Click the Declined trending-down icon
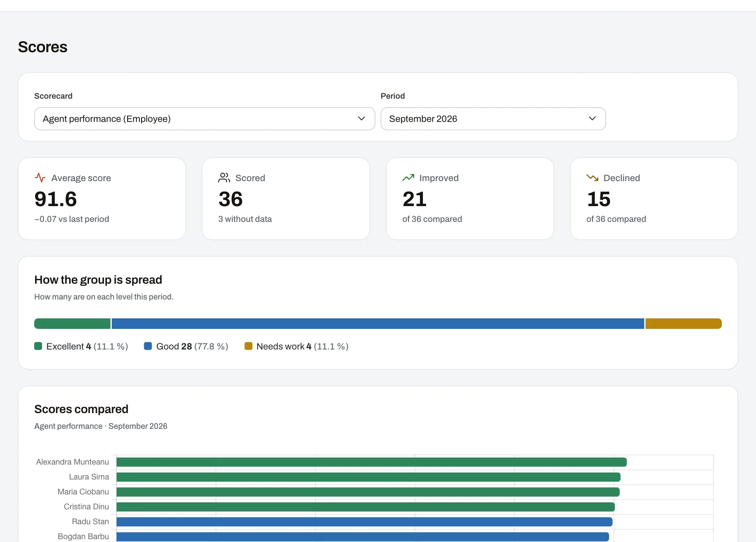The width and height of the screenshot is (756, 542). tap(592, 178)
